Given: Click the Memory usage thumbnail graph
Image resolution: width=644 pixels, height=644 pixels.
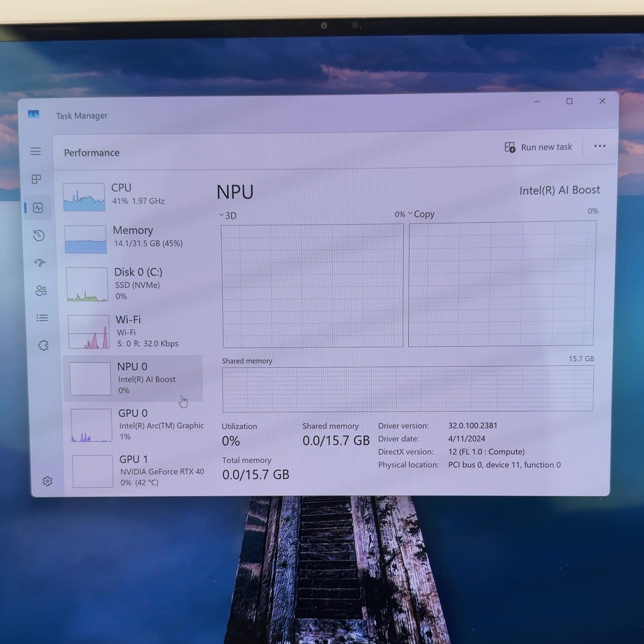Looking at the screenshot, I should click(x=86, y=239).
